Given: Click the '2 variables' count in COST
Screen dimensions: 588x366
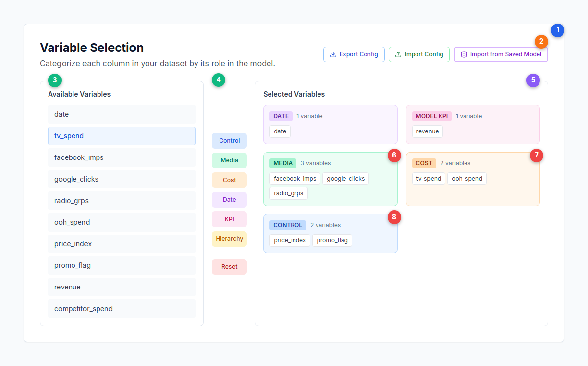Looking at the screenshot, I should click(x=455, y=163).
